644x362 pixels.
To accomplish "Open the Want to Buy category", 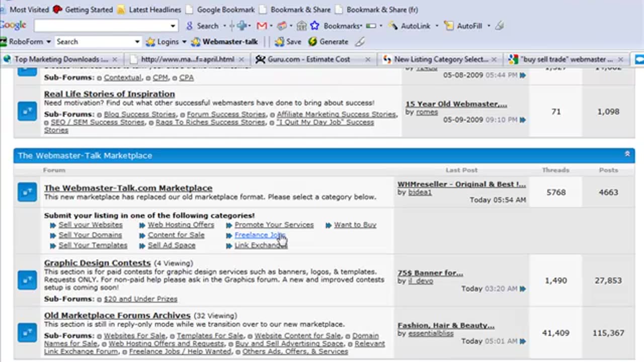I will [355, 225].
